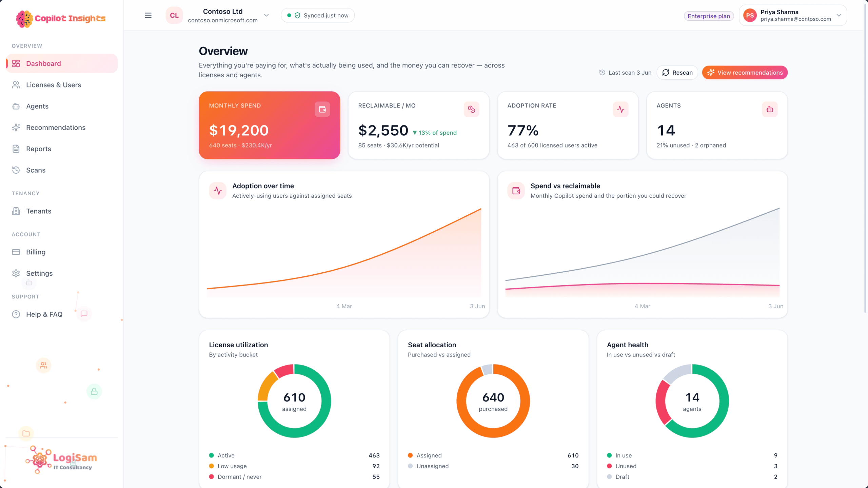
Task: Click the Agent health donut chart center
Action: pos(692,401)
